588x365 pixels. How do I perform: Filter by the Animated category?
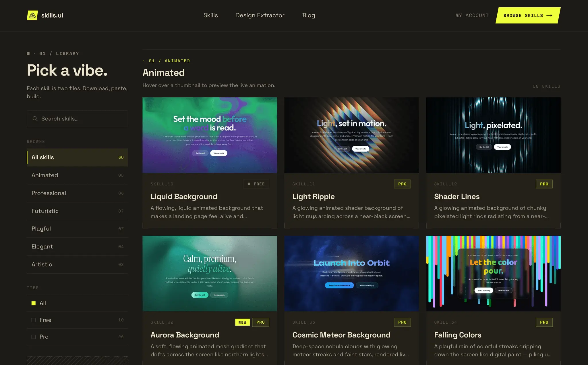[x=77, y=175]
